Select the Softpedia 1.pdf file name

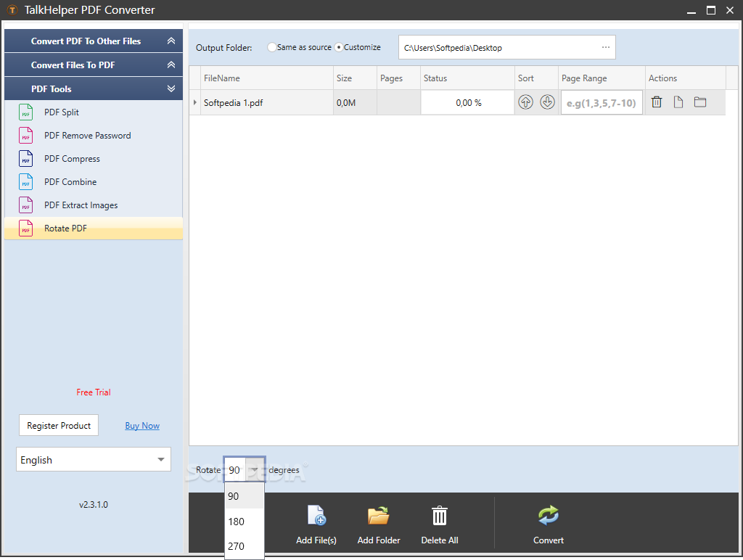click(x=233, y=103)
